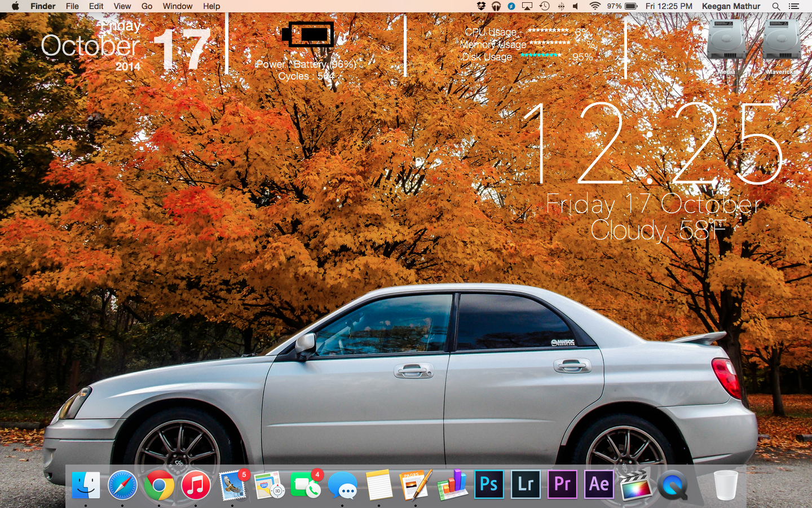This screenshot has width=812, height=508.
Task: Open Google Chrome in the Dock
Action: coord(159,485)
